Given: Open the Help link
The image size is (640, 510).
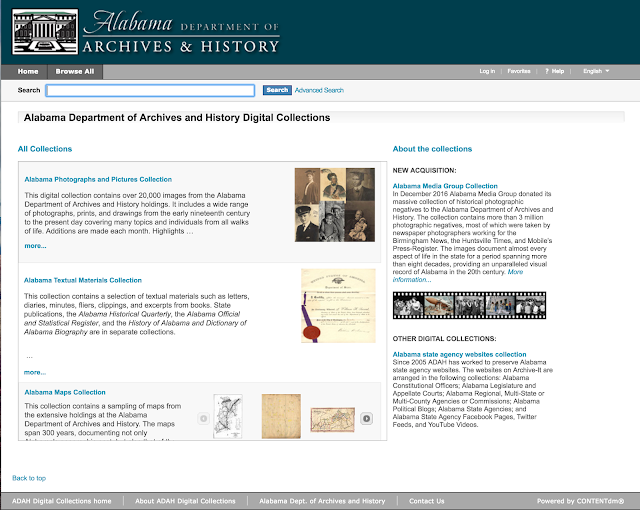Looking at the screenshot, I should click(554, 71).
